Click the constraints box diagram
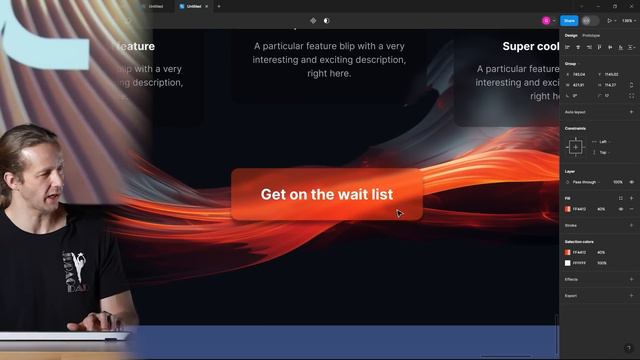 [576, 147]
